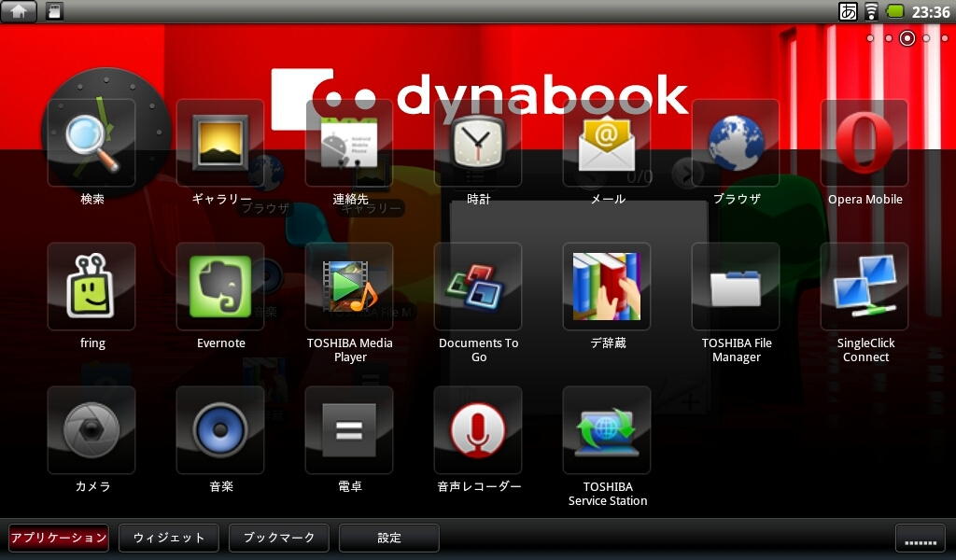Tap the green battery icon

[x=894, y=11]
